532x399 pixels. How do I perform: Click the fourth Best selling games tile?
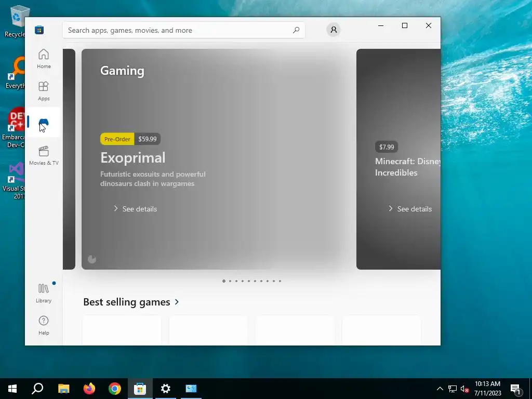point(382,330)
